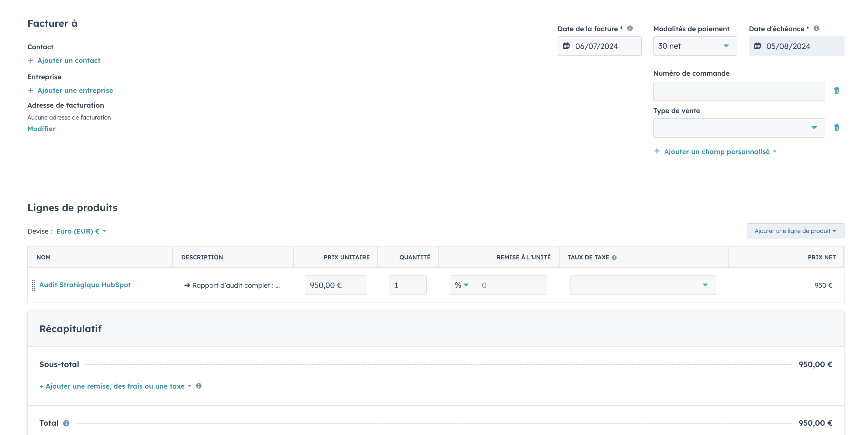Click invoice date field 06/07/2024
Viewport: 868px width, 435px height.
point(599,46)
